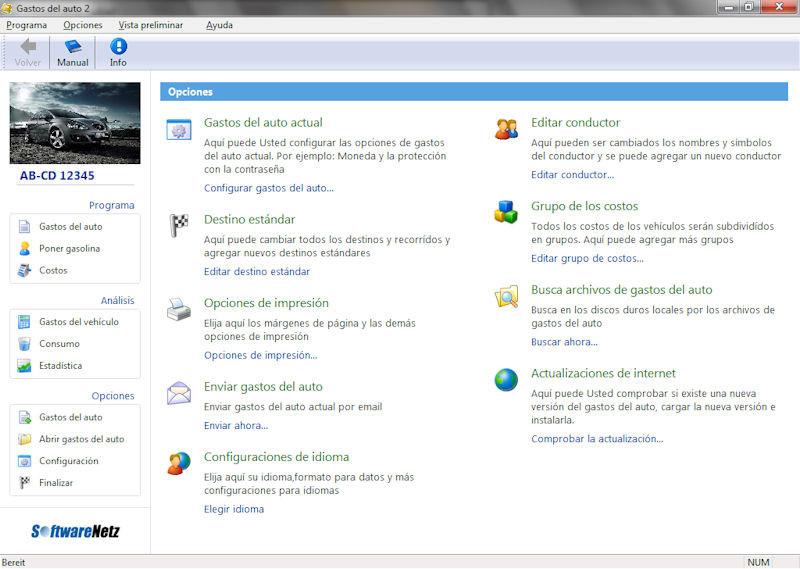Open the Vista preliminar menu
The image size is (800, 569).
point(151,25)
